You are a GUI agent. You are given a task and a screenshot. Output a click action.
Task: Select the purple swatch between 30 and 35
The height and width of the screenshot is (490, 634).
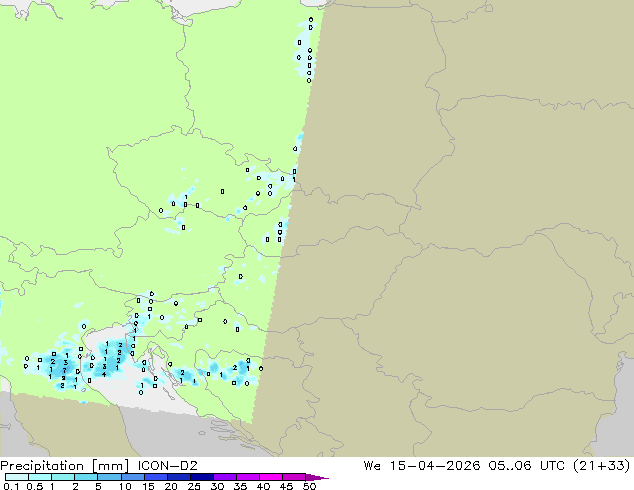click(x=225, y=477)
